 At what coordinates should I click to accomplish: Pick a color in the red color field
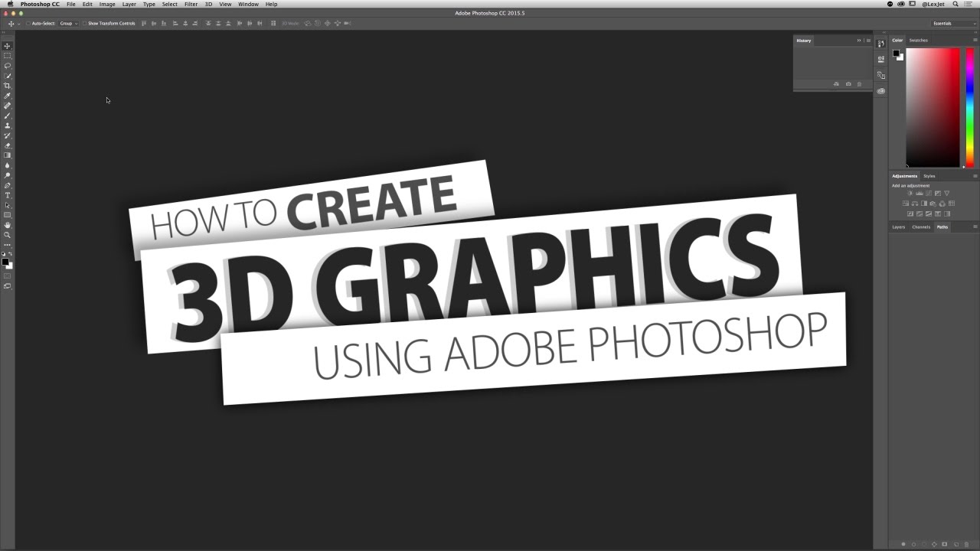click(x=933, y=107)
